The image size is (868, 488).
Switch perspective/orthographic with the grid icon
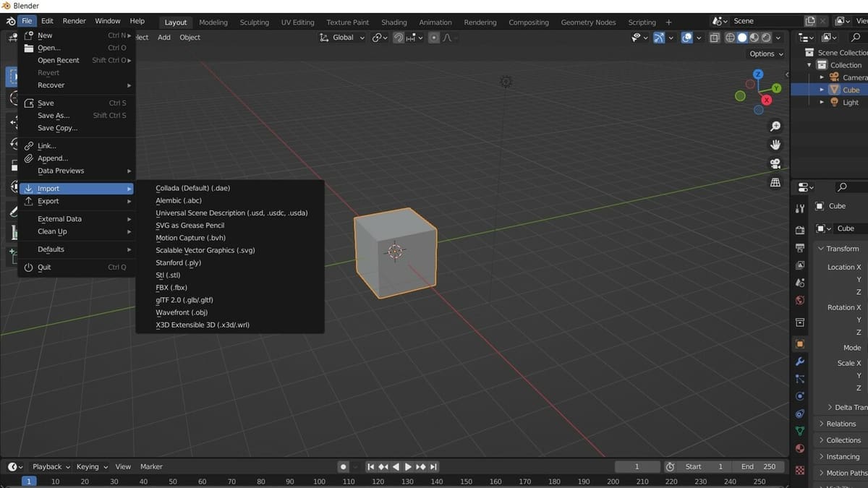[x=775, y=182]
